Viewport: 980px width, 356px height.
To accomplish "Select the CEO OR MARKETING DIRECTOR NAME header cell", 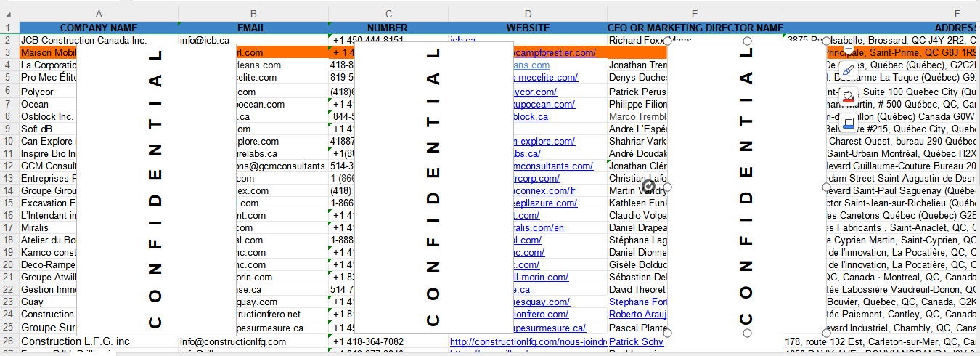I will pyautogui.click(x=695, y=28).
